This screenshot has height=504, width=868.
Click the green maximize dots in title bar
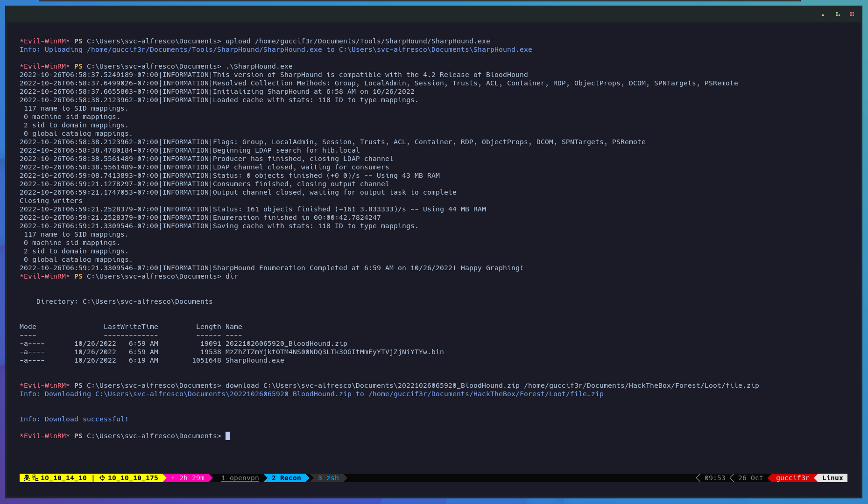838,14
